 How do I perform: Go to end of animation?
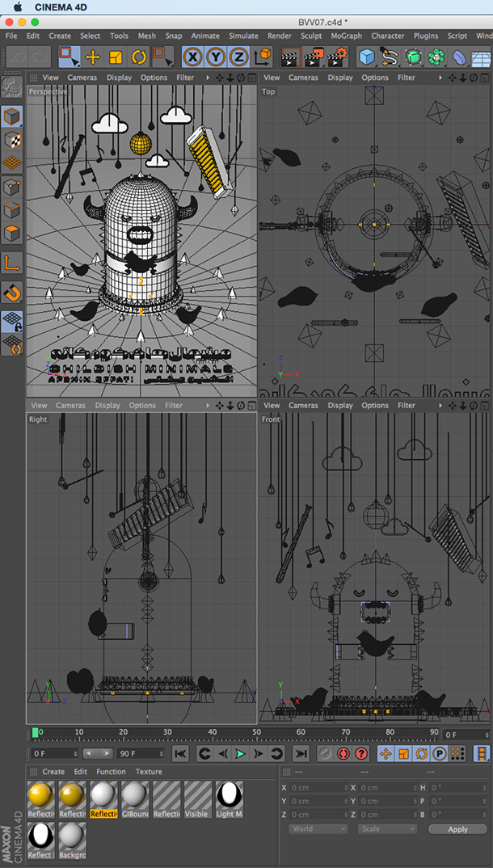point(301,753)
